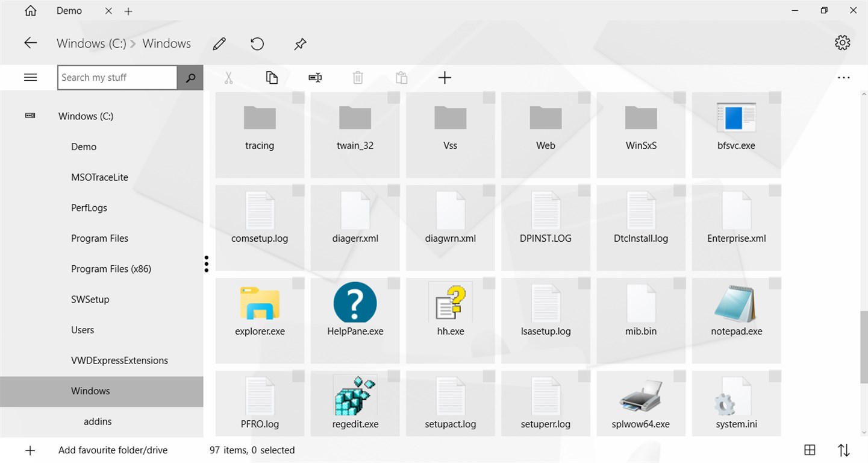
Task: Switch layout using the grid view icon
Action: click(x=810, y=450)
